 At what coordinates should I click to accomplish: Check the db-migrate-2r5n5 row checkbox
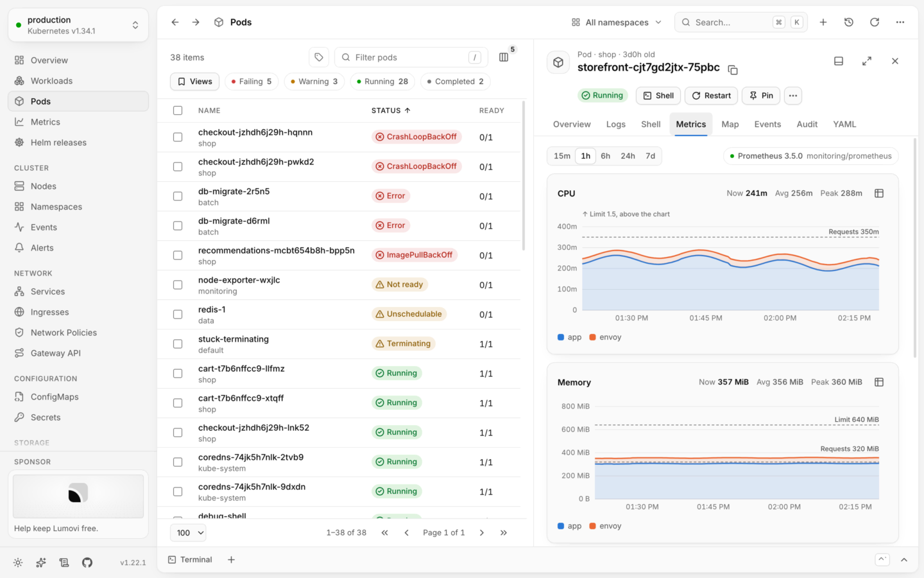tap(178, 196)
